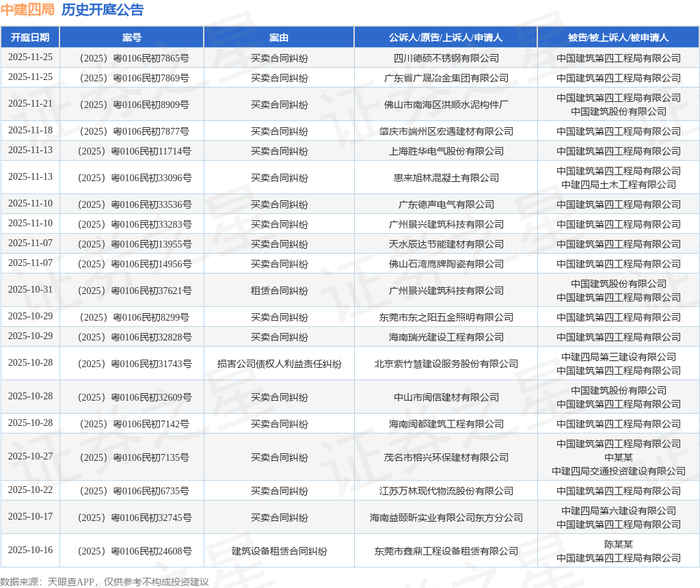This screenshot has width=700, height=588.
Task: Click date 2025-10-31
Action: pos(30,290)
